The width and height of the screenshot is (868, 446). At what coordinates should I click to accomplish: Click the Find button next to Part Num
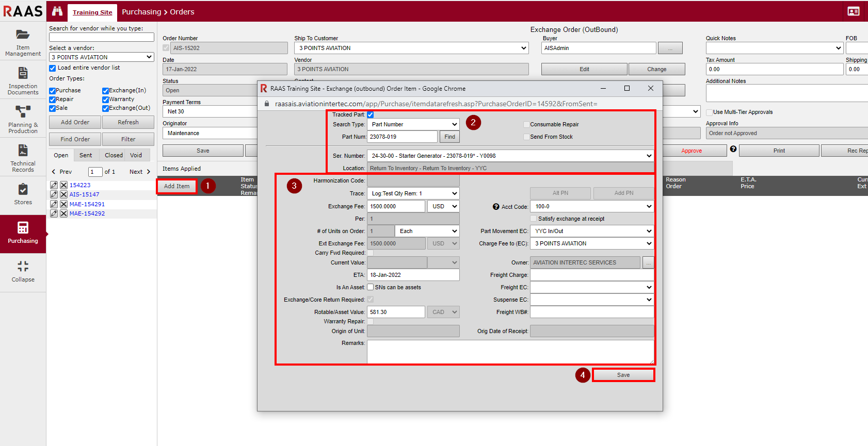click(449, 137)
